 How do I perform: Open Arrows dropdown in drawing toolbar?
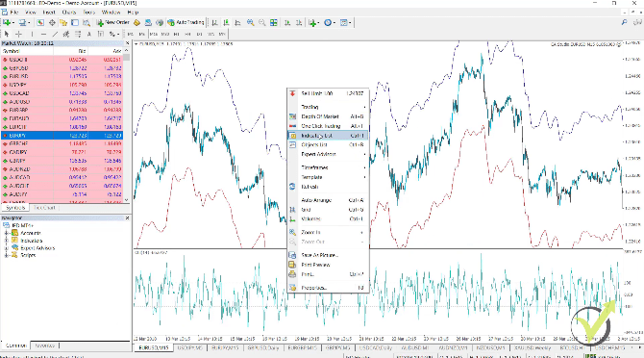pos(113,34)
